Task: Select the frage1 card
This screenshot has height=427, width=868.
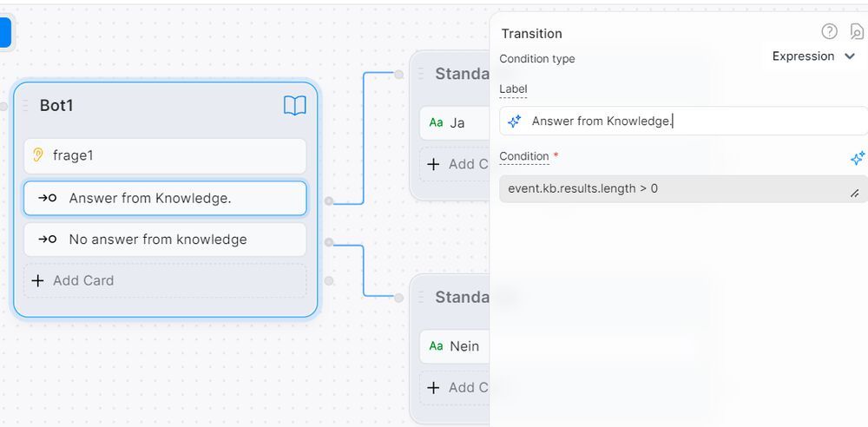Action: 165,155
